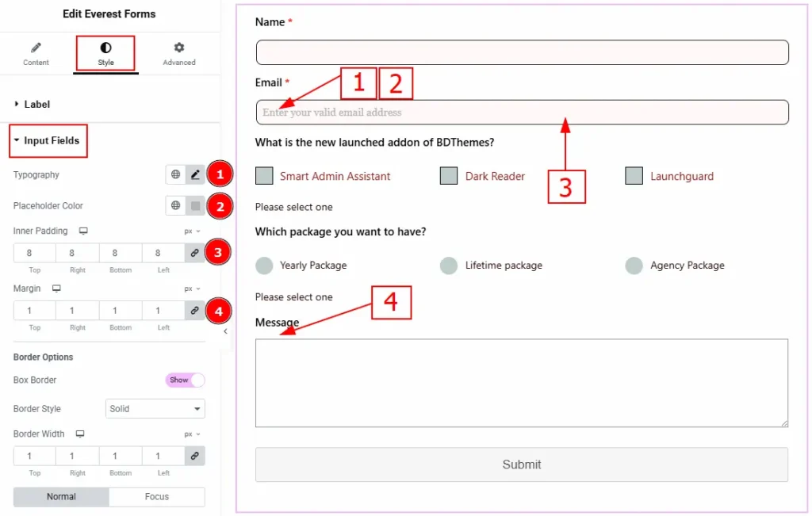
Task: Click the globe icon beside Typography
Action: pyautogui.click(x=176, y=175)
